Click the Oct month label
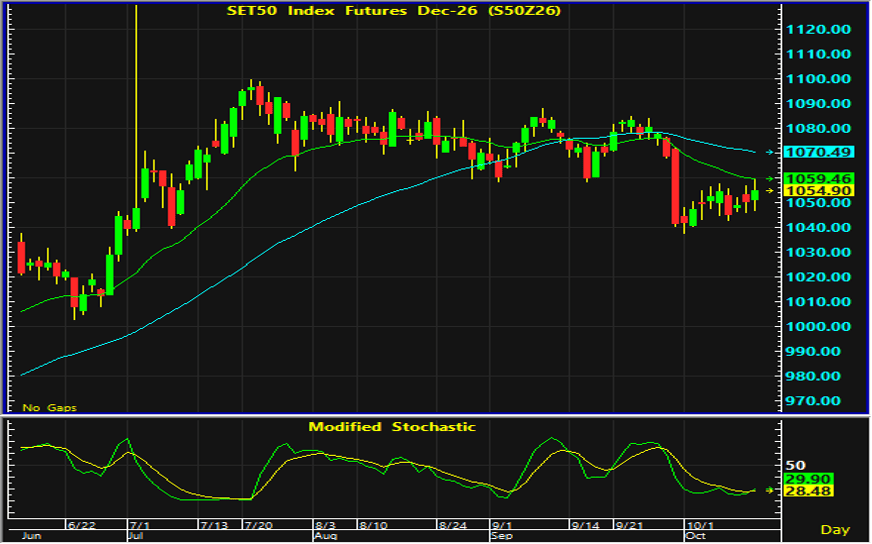Viewport: 872px width, 544px height. [695, 536]
